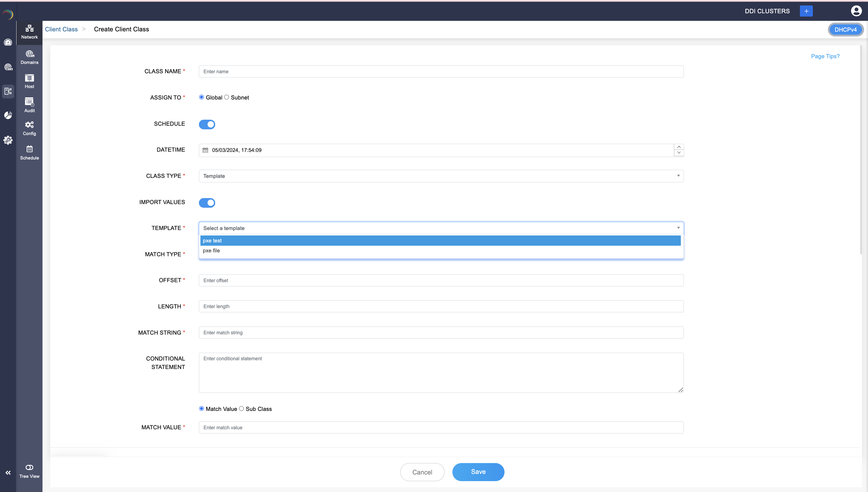
Task: Click the Save button
Action: 478,472
